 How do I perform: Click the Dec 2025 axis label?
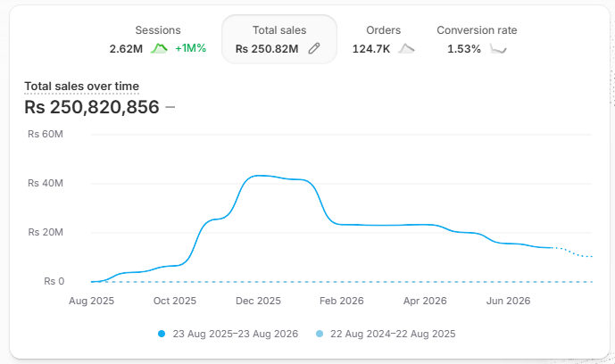(x=258, y=301)
